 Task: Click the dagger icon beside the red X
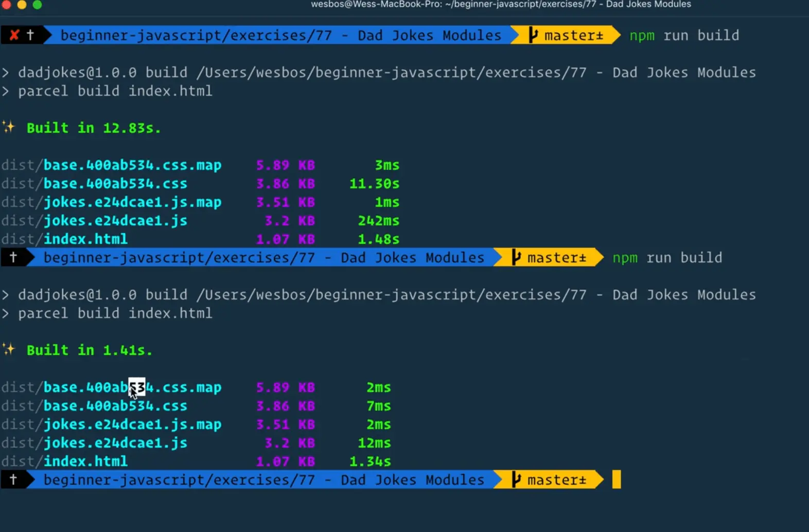point(30,35)
